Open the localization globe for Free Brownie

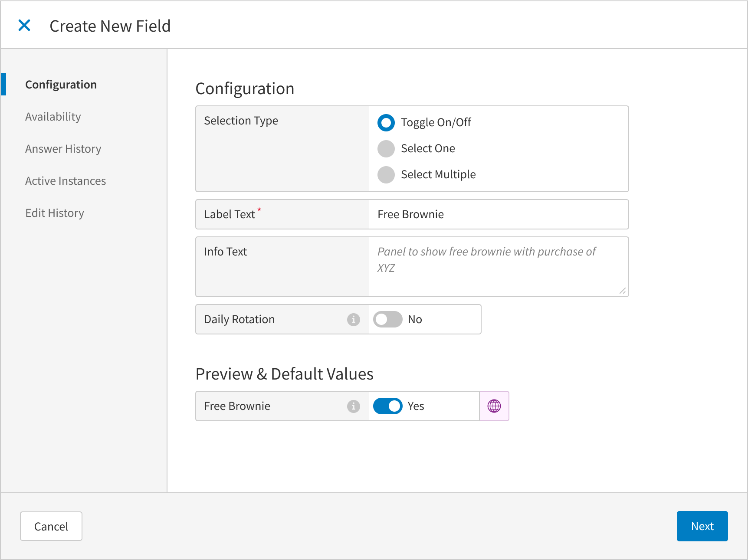494,406
